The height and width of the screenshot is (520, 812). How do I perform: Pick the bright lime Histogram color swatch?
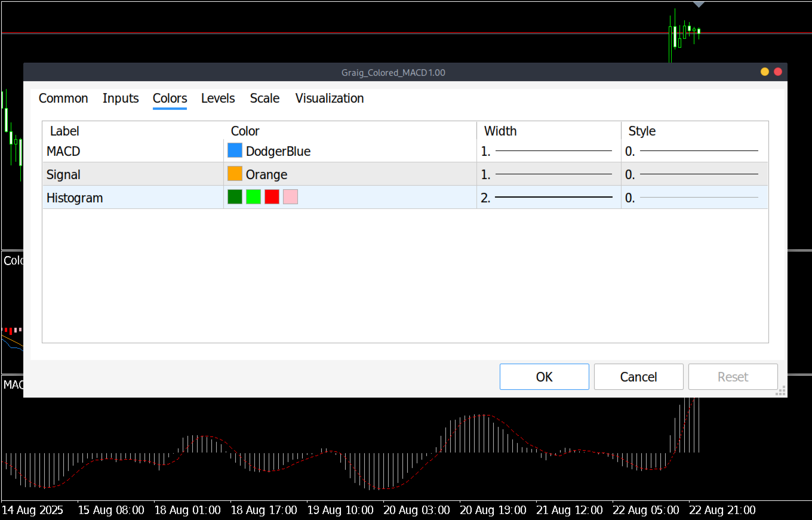[x=253, y=197]
